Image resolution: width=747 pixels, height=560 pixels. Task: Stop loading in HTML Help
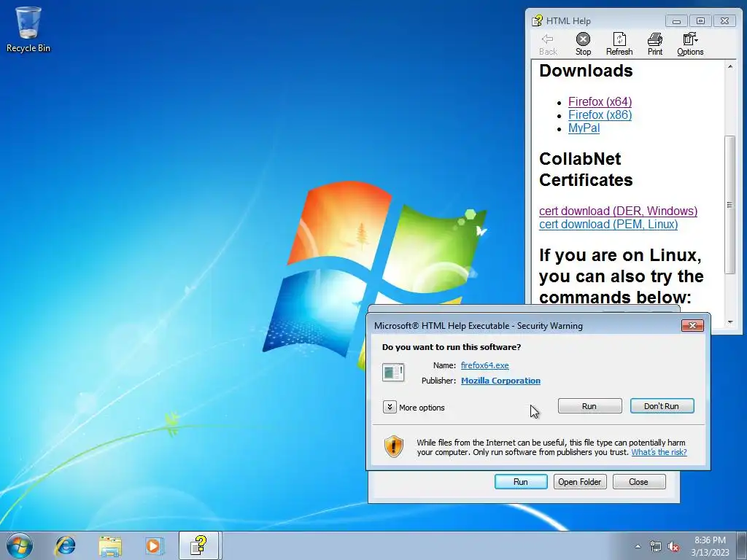coord(583,44)
